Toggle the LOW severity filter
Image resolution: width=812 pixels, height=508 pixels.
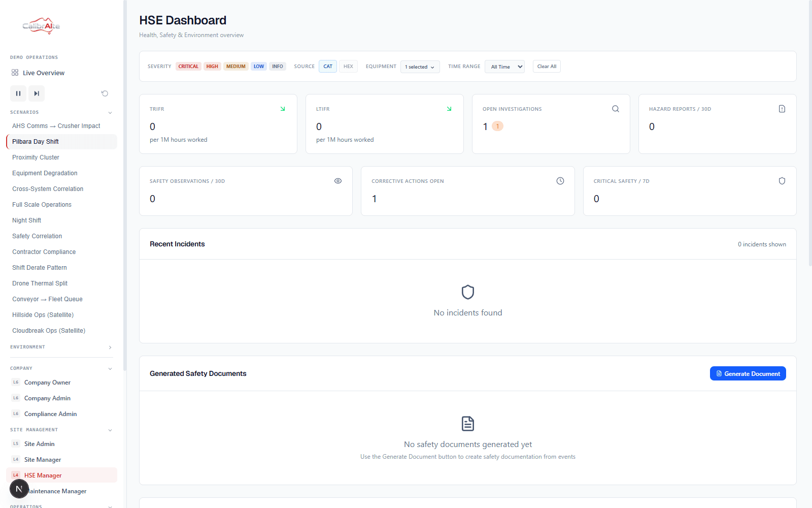click(259, 67)
